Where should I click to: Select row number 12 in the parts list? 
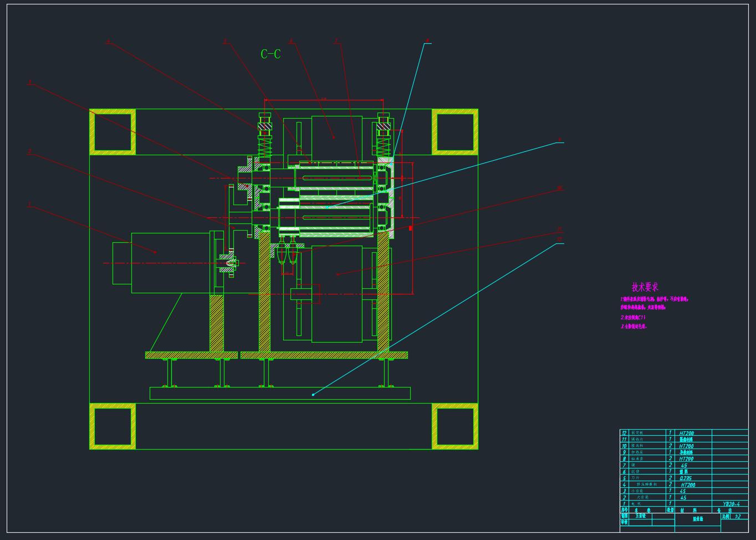[624, 433]
